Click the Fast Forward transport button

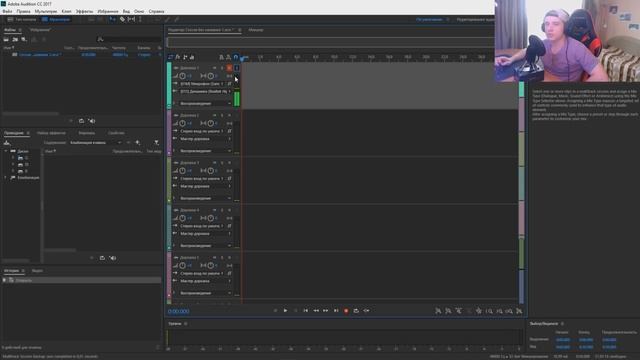(326, 311)
